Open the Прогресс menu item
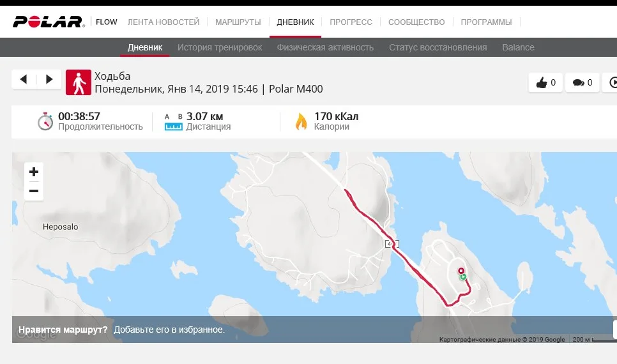The width and height of the screenshot is (617, 364). click(351, 22)
